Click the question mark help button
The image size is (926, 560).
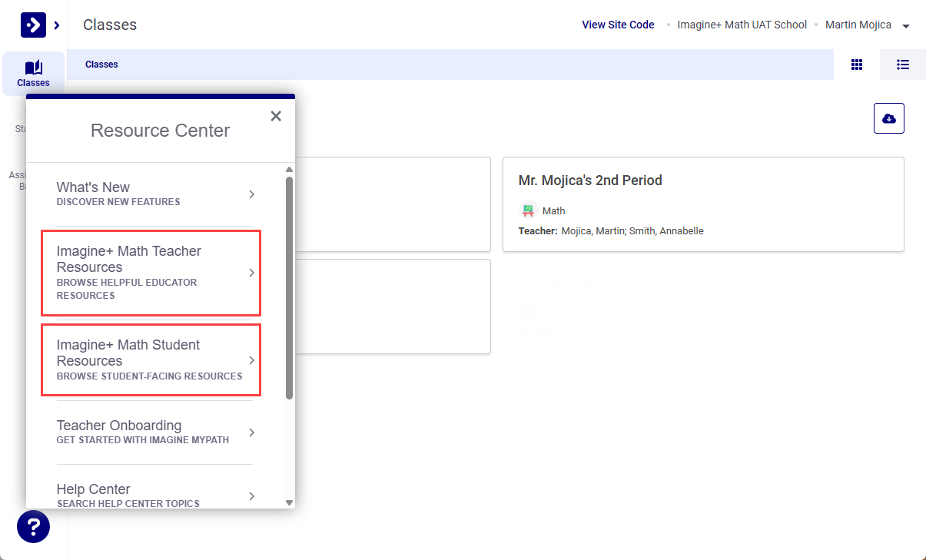(x=33, y=527)
